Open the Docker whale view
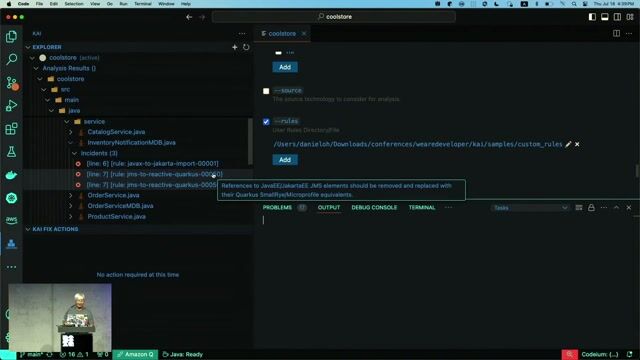640x360 pixels. coord(11,175)
